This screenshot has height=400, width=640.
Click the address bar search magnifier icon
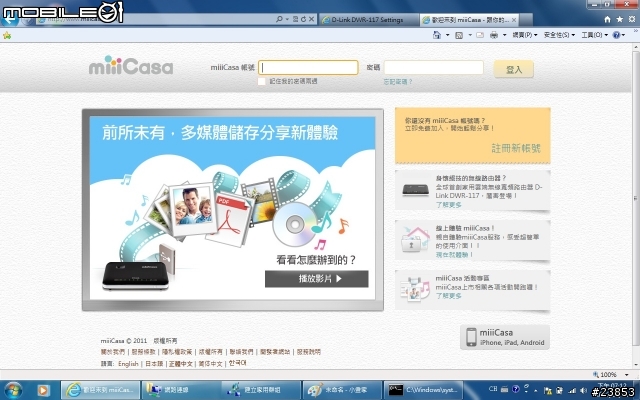pyautogui.click(x=279, y=19)
